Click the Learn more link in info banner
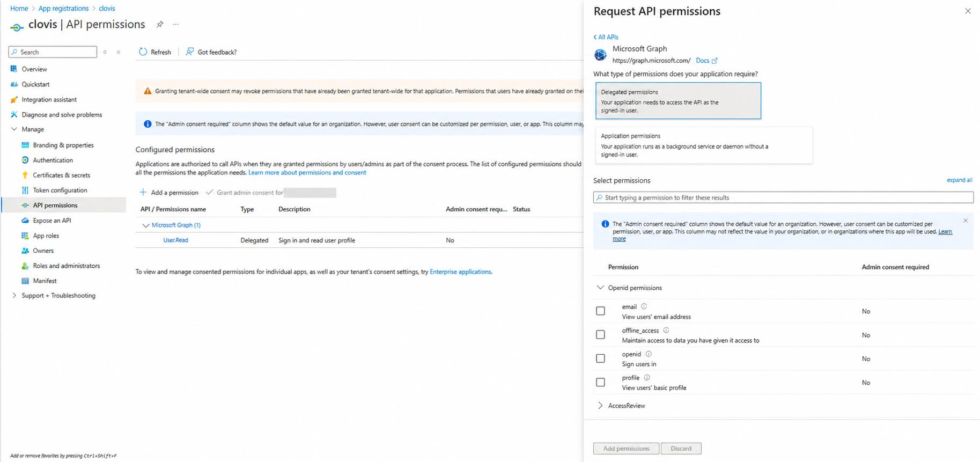The height and width of the screenshot is (462, 980). 945,232
